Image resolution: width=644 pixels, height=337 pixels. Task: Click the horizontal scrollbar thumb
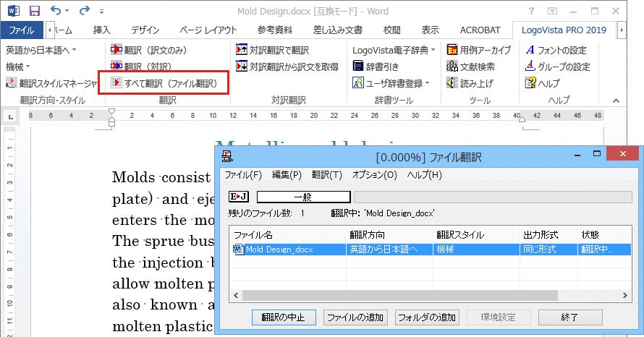click(x=400, y=295)
